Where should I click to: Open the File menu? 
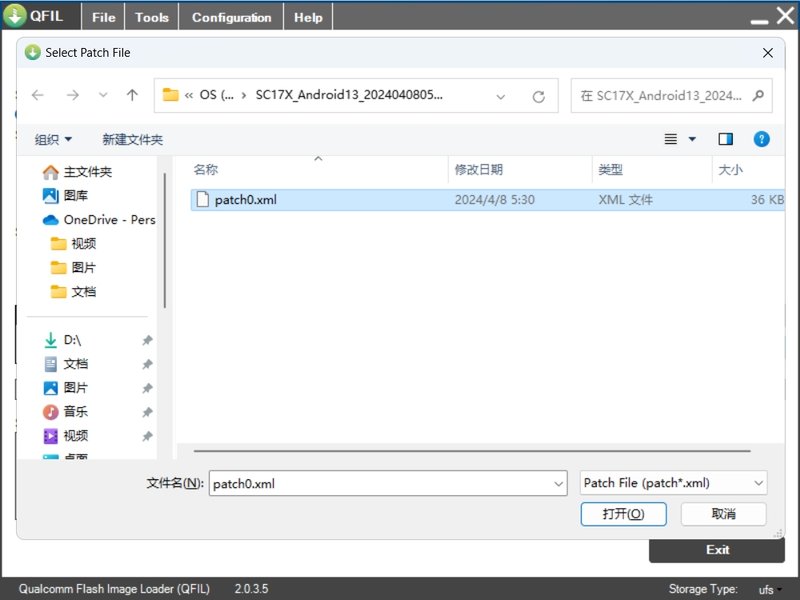click(104, 17)
